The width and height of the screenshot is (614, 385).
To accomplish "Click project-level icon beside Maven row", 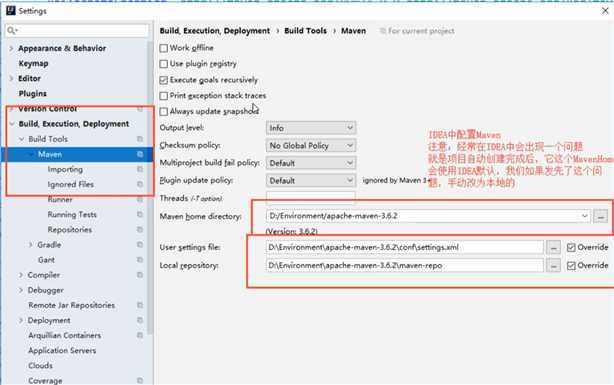I will 140,154.
